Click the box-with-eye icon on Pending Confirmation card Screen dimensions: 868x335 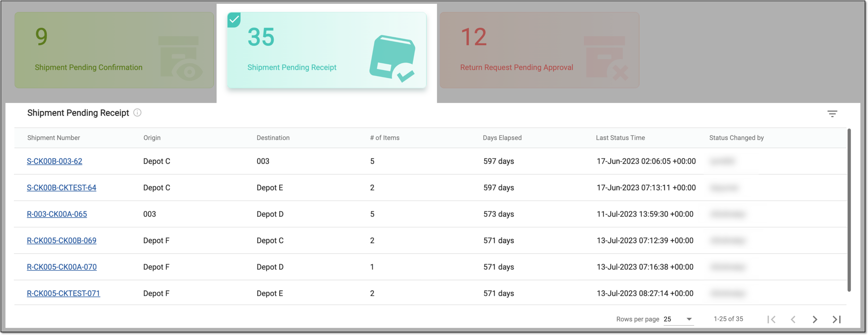(181, 58)
